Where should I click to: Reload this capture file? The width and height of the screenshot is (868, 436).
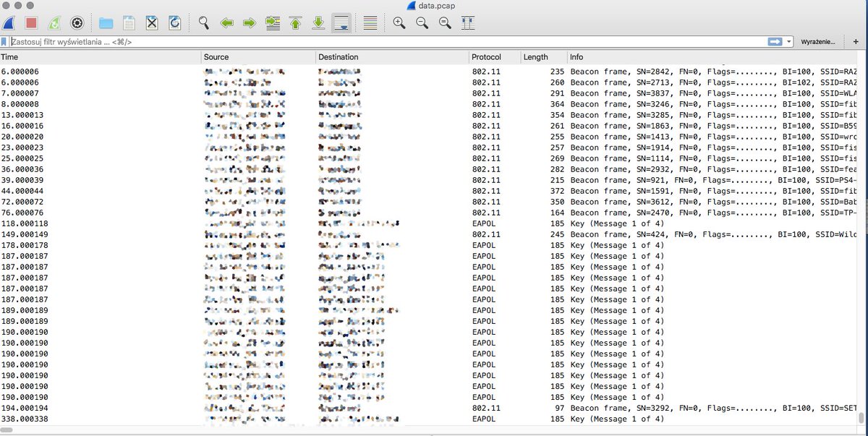(175, 23)
